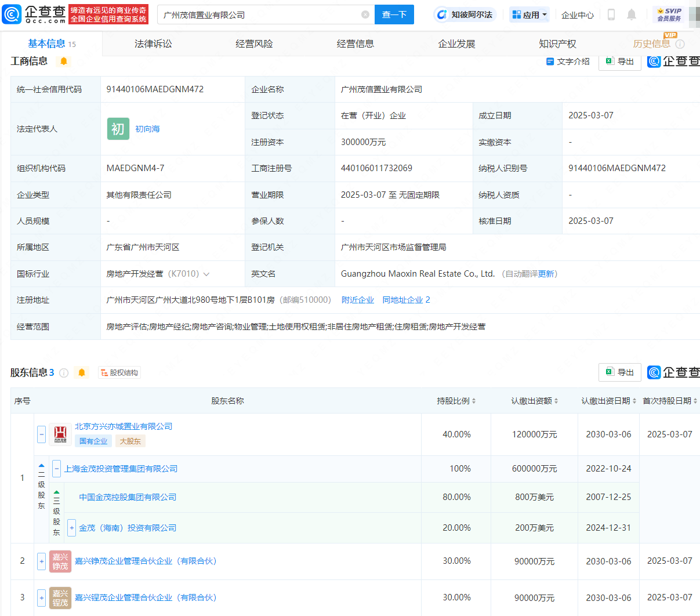Click the 国有企业 tag
The width and height of the screenshot is (700, 616).
(93, 441)
